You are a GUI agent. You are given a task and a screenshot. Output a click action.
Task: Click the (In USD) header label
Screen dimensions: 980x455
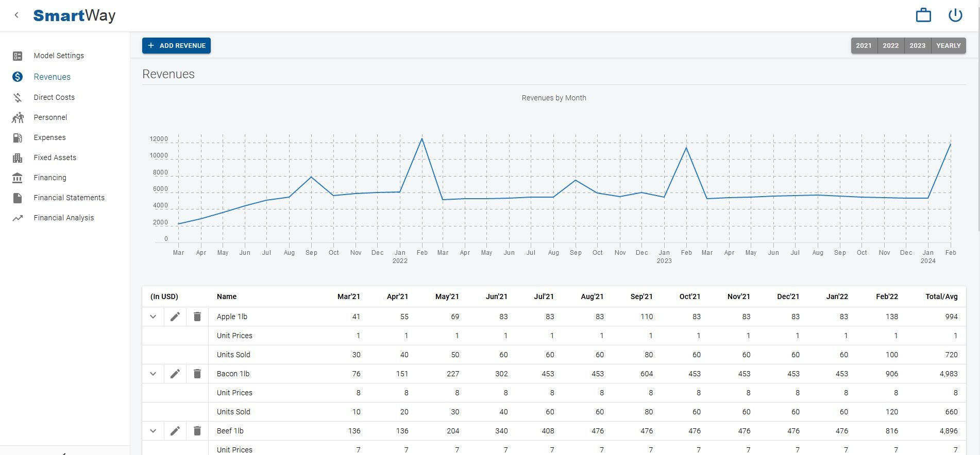point(164,296)
